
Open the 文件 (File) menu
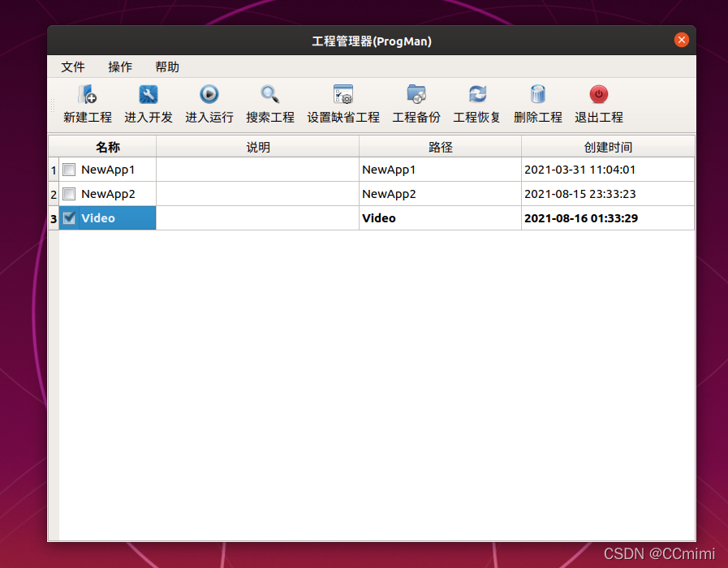click(x=73, y=67)
